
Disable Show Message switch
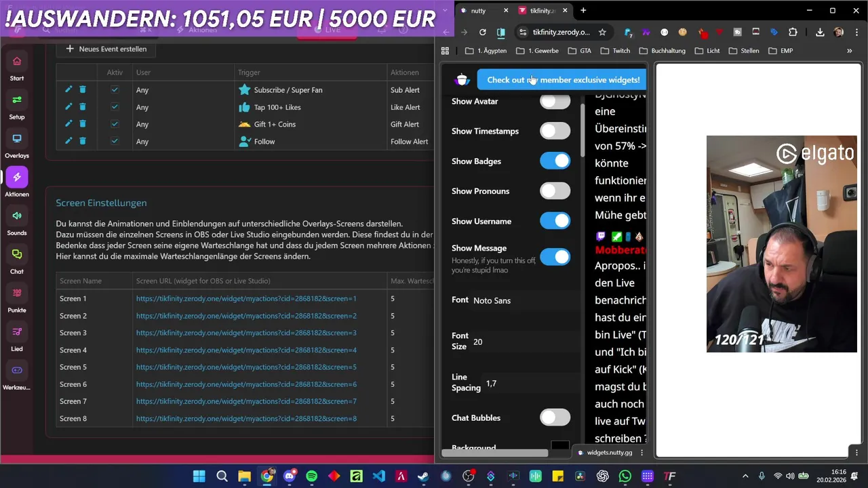(555, 257)
